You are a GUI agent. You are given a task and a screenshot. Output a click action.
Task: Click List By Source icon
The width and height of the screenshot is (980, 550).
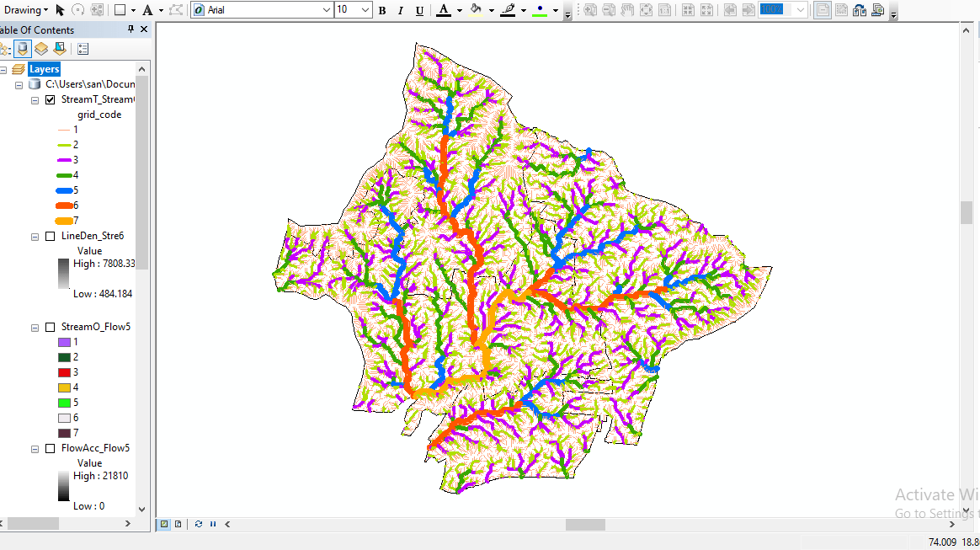click(x=23, y=49)
